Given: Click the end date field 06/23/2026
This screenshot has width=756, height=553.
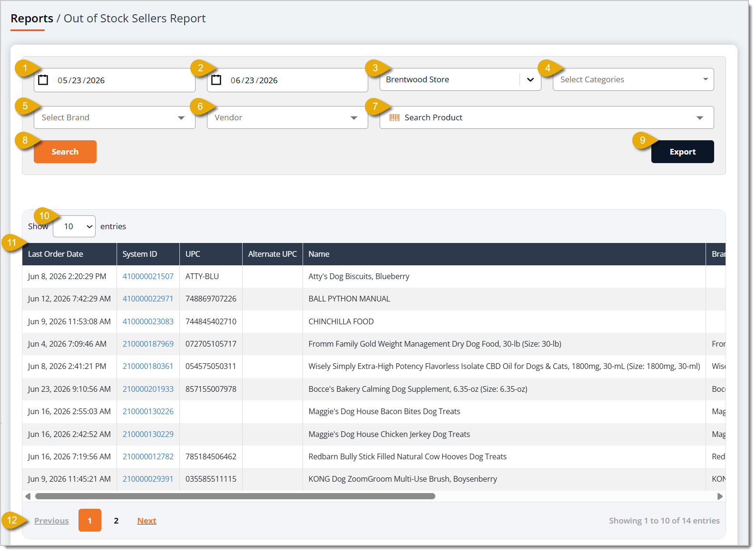Looking at the screenshot, I should (287, 80).
